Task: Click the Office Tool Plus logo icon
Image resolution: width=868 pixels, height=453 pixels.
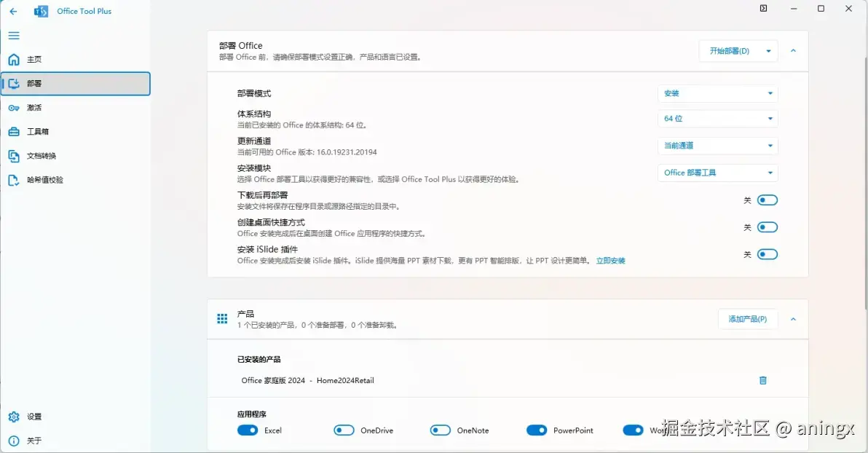Action: 41,11
